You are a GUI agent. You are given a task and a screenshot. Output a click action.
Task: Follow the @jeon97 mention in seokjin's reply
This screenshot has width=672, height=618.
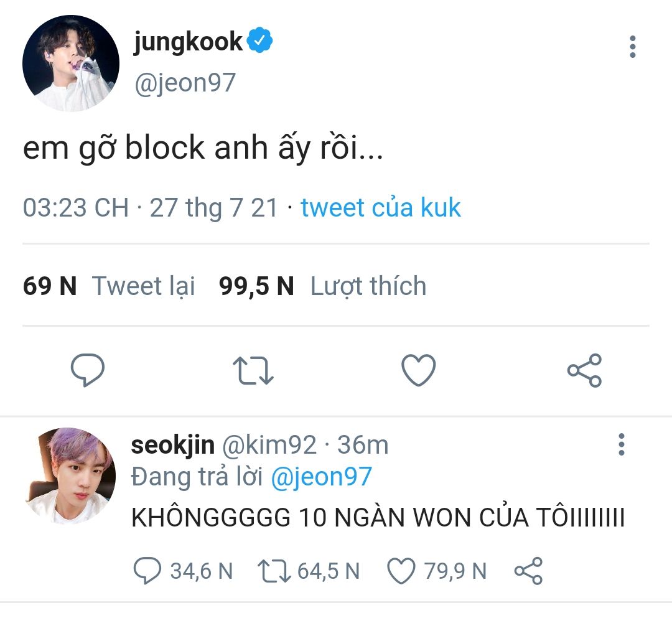click(x=322, y=477)
